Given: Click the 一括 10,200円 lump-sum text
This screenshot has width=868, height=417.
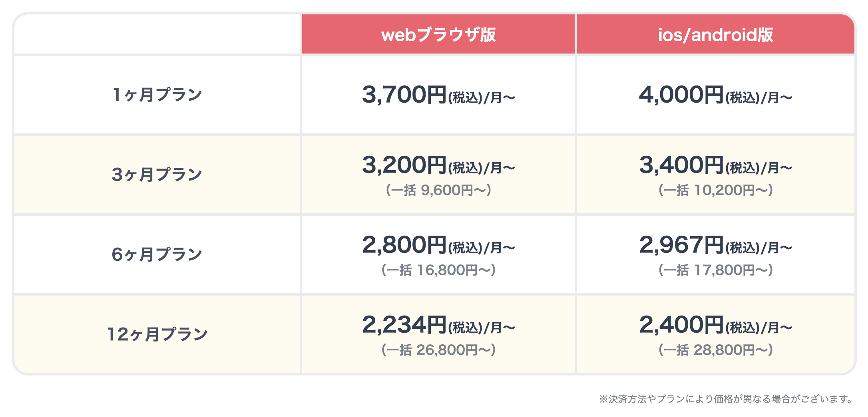Looking at the screenshot, I should coord(715,190).
